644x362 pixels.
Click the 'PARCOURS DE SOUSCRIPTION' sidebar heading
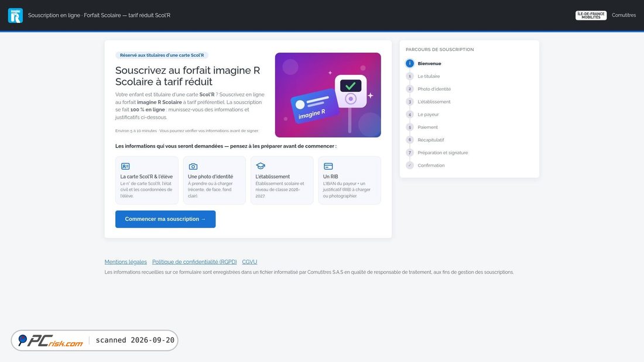440,50
